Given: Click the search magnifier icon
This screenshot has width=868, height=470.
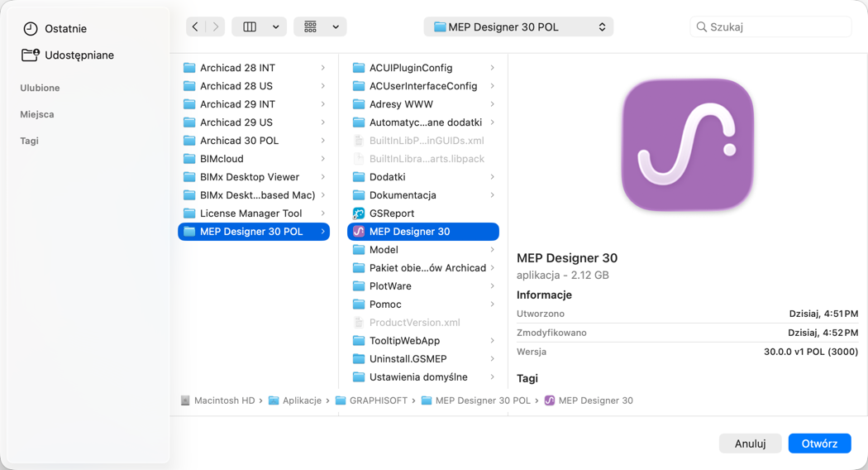Looking at the screenshot, I should [x=701, y=26].
